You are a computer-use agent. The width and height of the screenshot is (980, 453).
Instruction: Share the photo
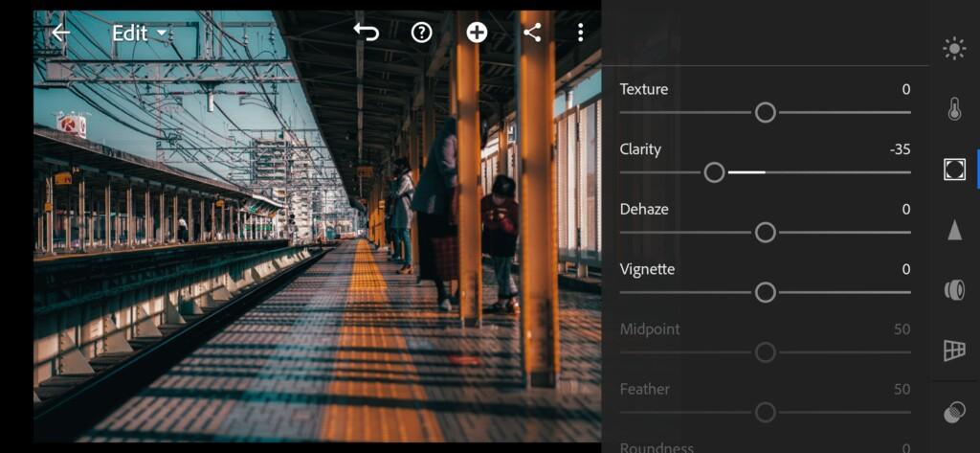click(532, 32)
